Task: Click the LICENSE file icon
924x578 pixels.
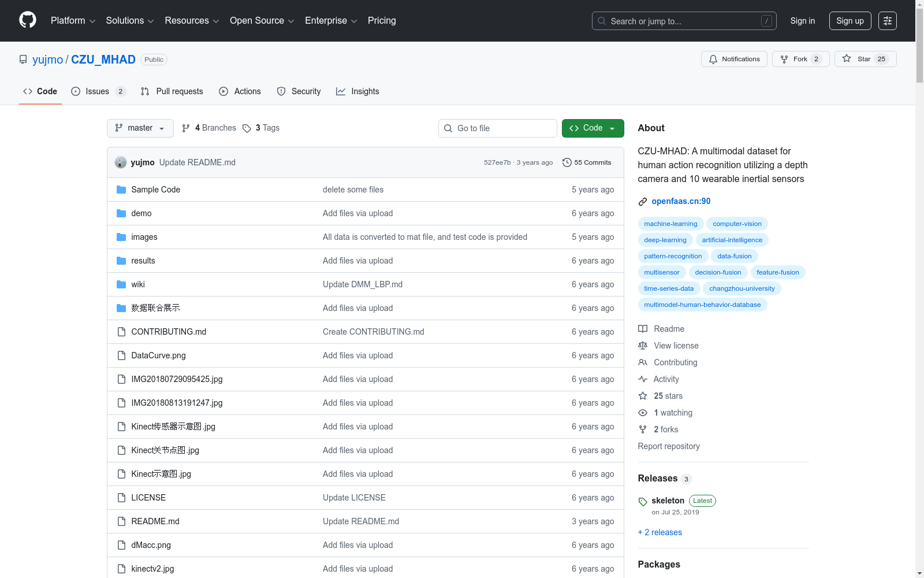Action: [121, 498]
